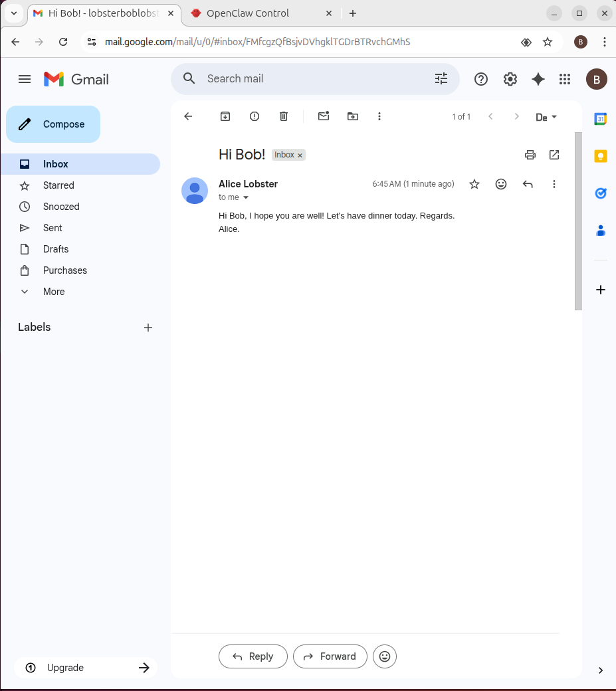Image resolution: width=616 pixels, height=691 pixels.
Task: Expand the More section in sidebar
Action: [x=54, y=292]
